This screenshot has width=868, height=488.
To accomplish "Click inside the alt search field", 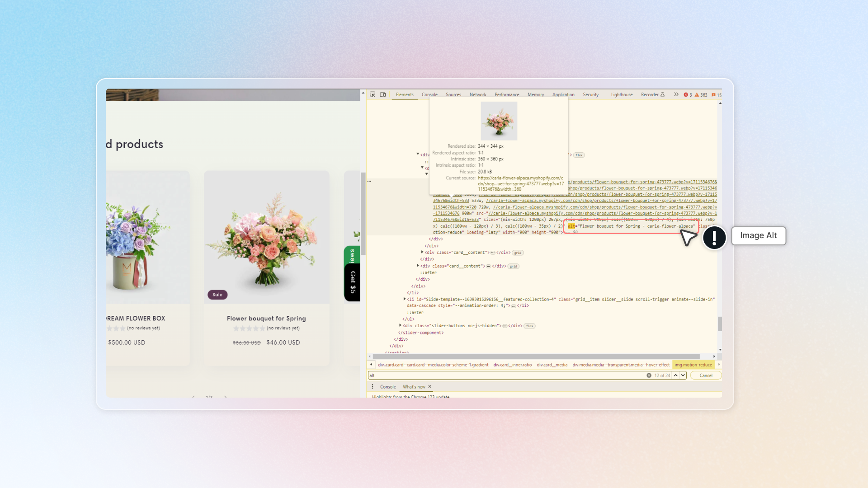I will pyautogui.click(x=452, y=375).
